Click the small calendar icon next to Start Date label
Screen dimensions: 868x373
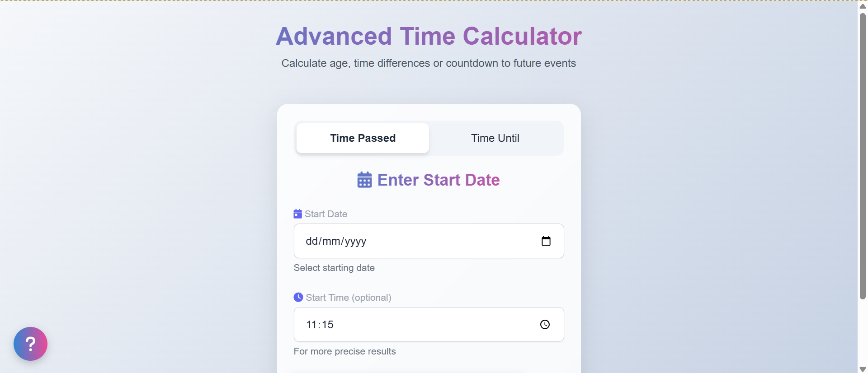(x=297, y=214)
